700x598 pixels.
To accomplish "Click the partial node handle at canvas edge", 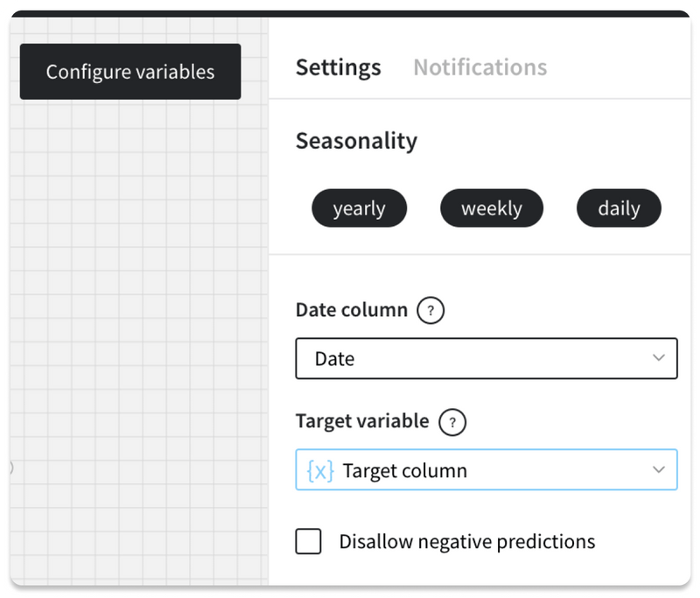I will 11,468.
